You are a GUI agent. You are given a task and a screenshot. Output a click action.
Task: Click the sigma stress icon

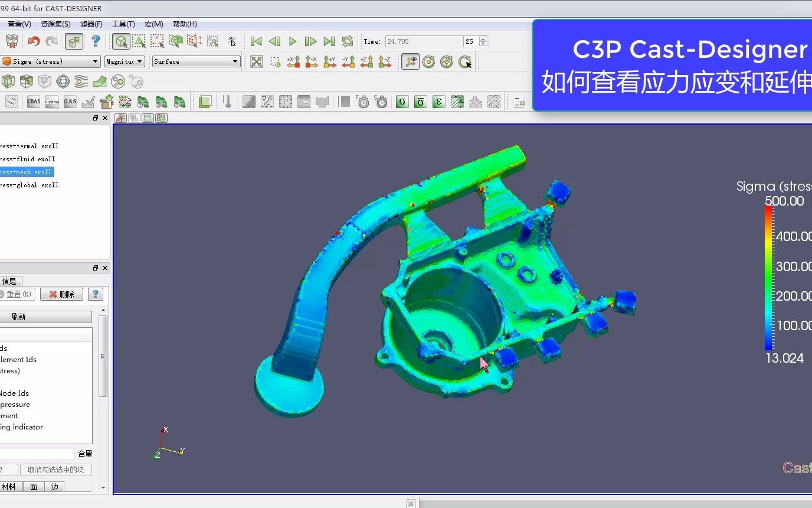tap(402, 102)
